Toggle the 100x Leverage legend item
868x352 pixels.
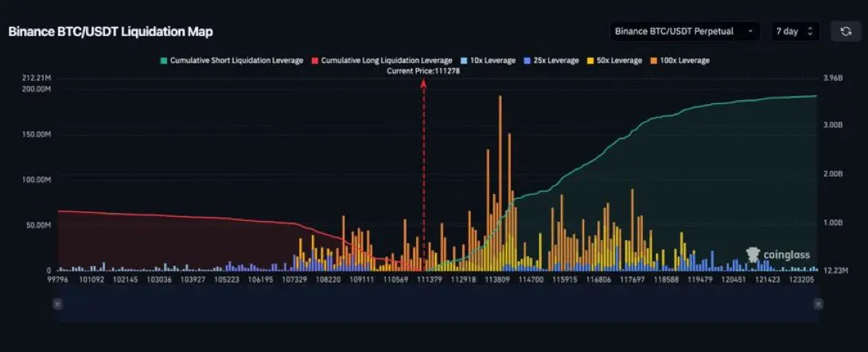(x=679, y=60)
